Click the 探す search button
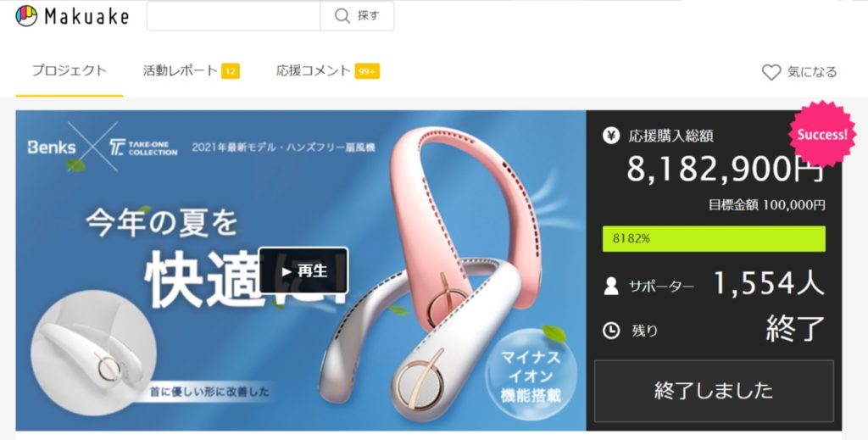Image resolution: width=868 pixels, height=440 pixels. (x=357, y=15)
